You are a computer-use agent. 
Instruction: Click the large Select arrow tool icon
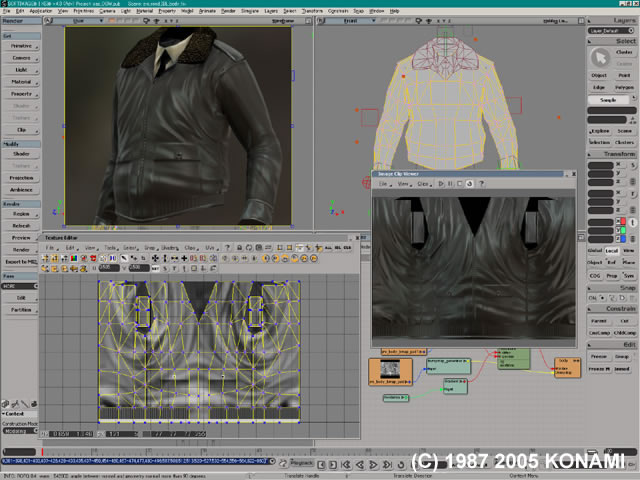click(x=600, y=58)
